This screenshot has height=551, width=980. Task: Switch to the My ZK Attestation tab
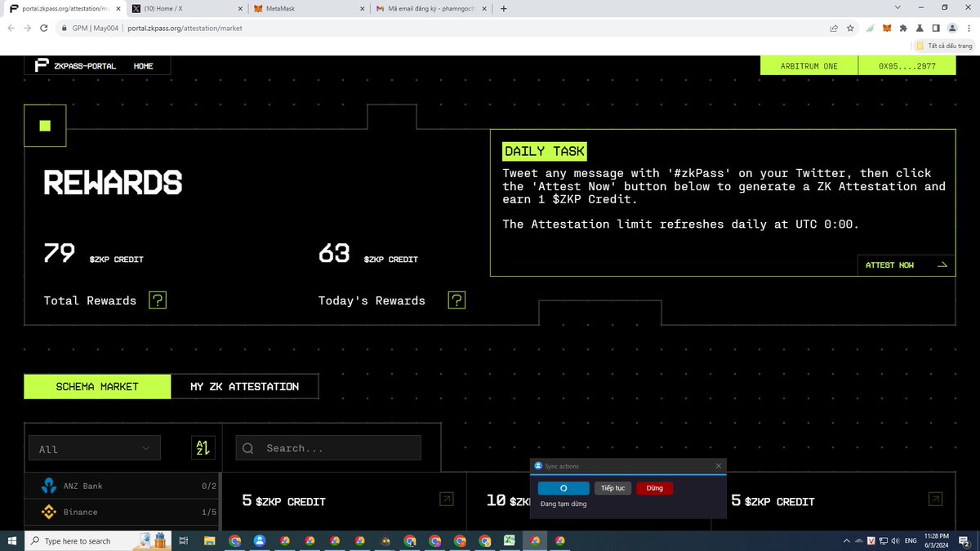(x=244, y=386)
